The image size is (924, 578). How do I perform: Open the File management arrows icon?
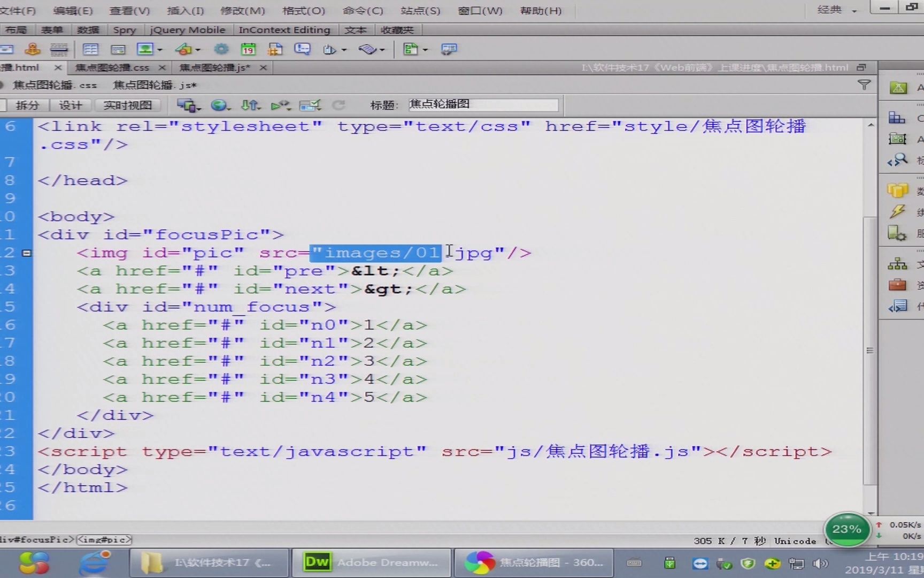(250, 105)
